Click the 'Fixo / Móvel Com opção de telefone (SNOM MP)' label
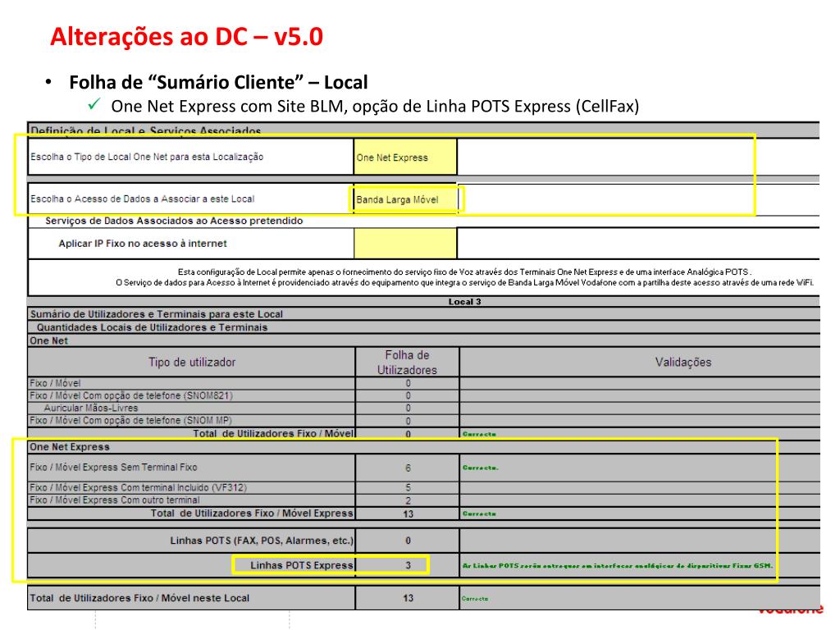This screenshot has width=840, height=630. pos(130,421)
